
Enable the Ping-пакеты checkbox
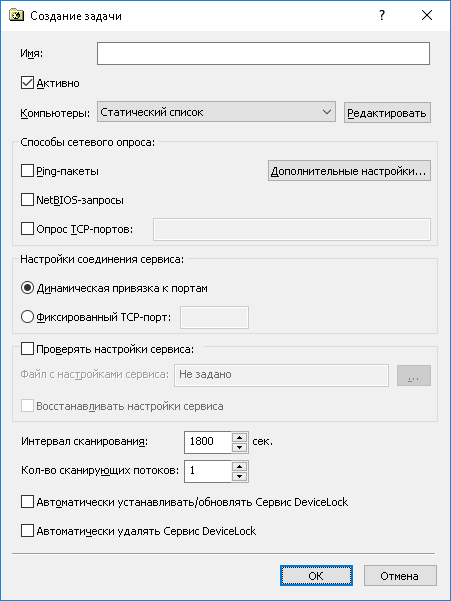click(x=27, y=171)
